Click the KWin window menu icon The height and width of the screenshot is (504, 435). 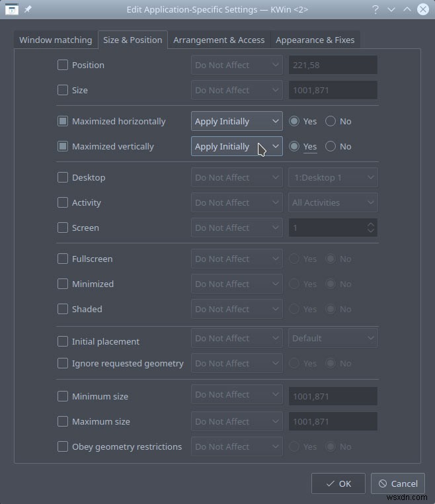(x=11, y=10)
